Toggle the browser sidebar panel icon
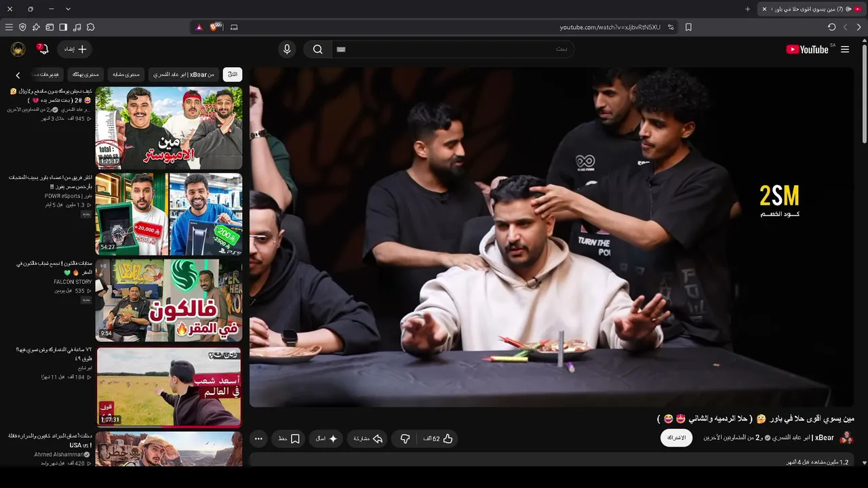The height and width of the screenshot is (488, 868). [x=63, y=27]
